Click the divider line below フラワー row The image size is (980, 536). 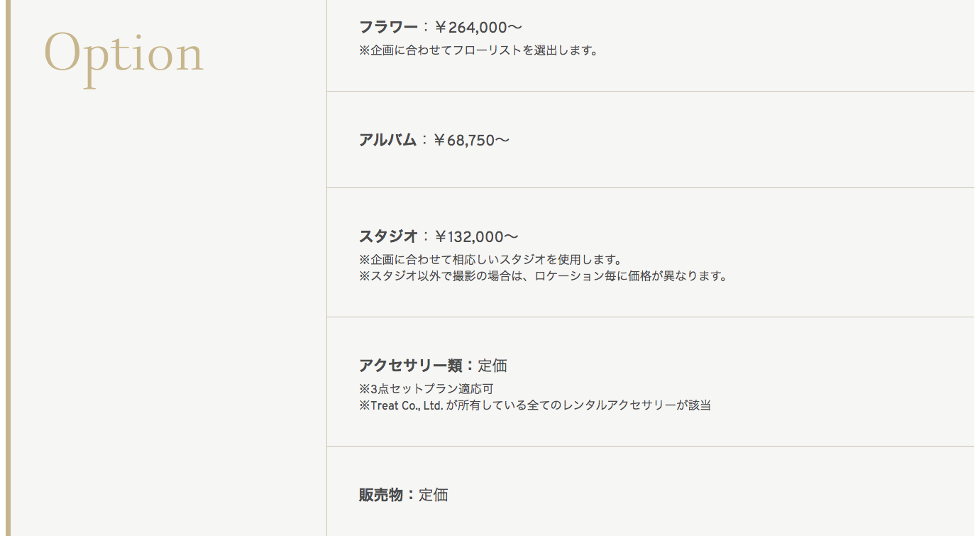[651, 91]
